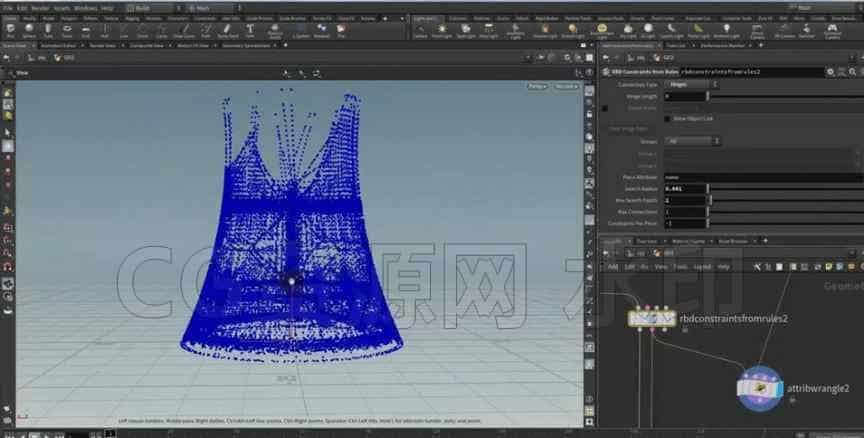Open the Edit menu
Image resolution: width=864 pixels, height=438 pixels.
pyautogui.click(x=22, y=8)
